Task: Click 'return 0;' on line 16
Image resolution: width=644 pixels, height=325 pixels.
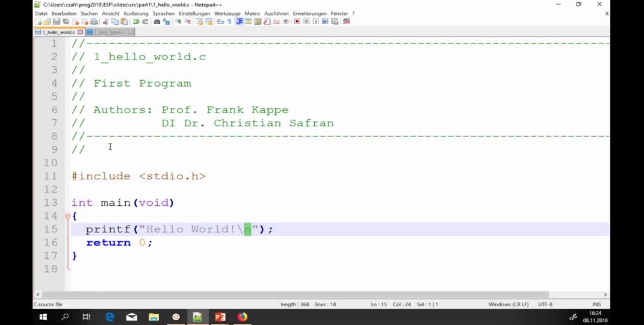Action: [x=119, y=243]
